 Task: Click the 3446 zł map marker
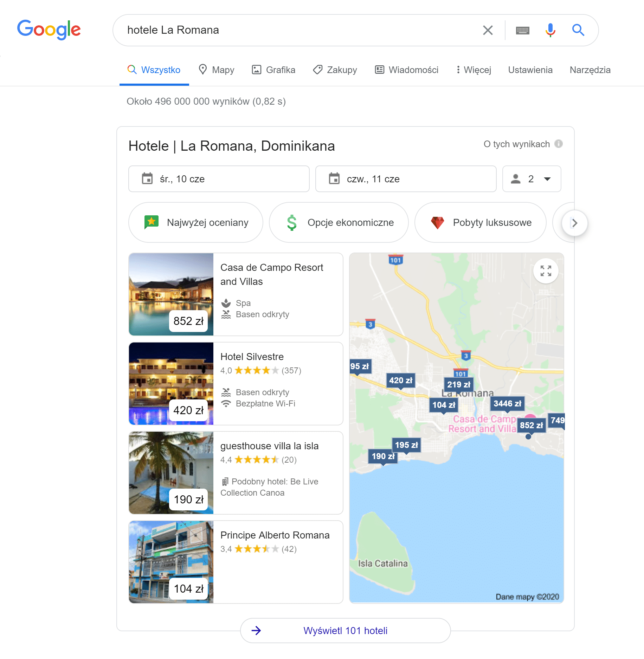pos(508,404)
